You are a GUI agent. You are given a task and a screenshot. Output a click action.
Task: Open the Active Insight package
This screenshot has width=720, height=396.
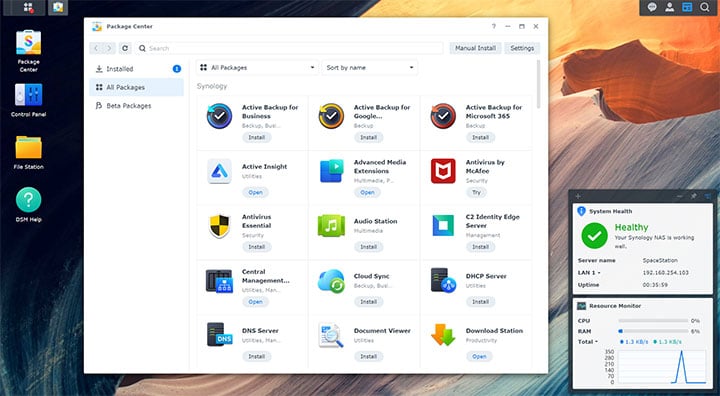(256, 192)
